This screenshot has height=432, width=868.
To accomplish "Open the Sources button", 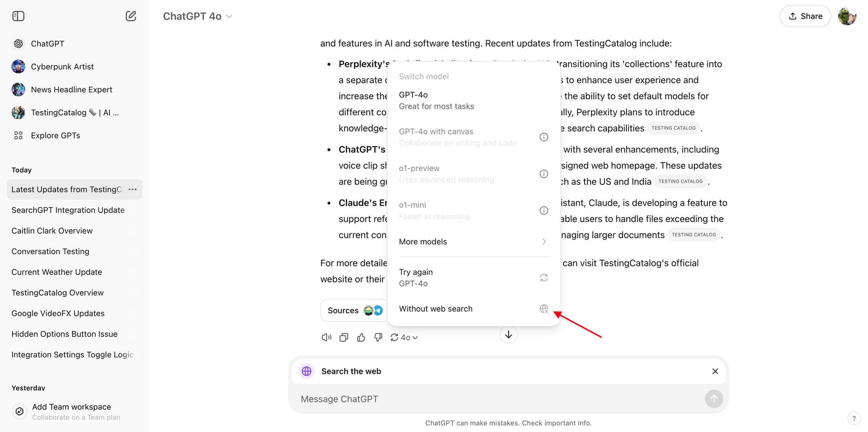I will pos(355,311).
